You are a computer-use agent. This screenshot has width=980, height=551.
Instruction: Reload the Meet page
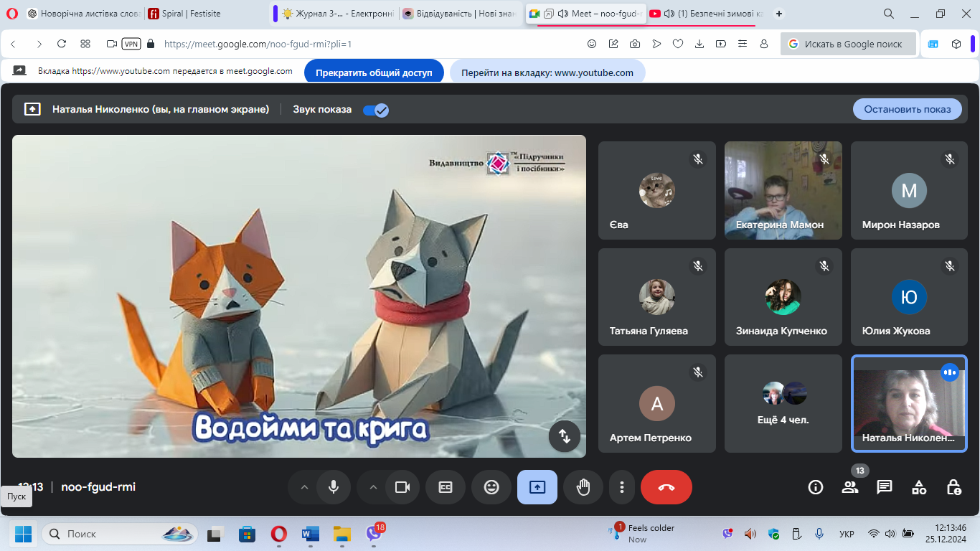(62, 44)
